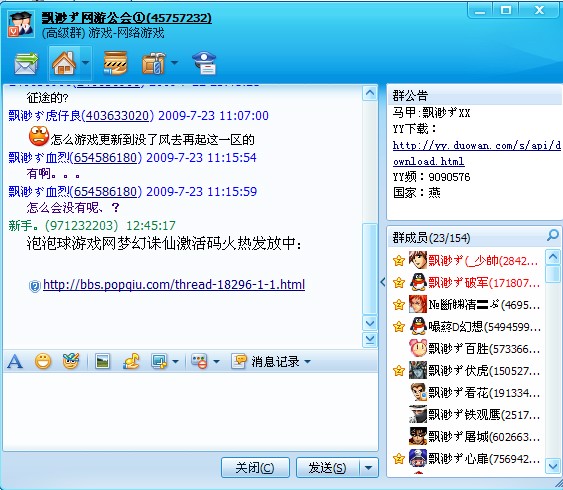The width and height of the screenshot is (563, 490).
Task: Open the bbs.popqiu.com thread link
Action: click(x=174, y=285)
